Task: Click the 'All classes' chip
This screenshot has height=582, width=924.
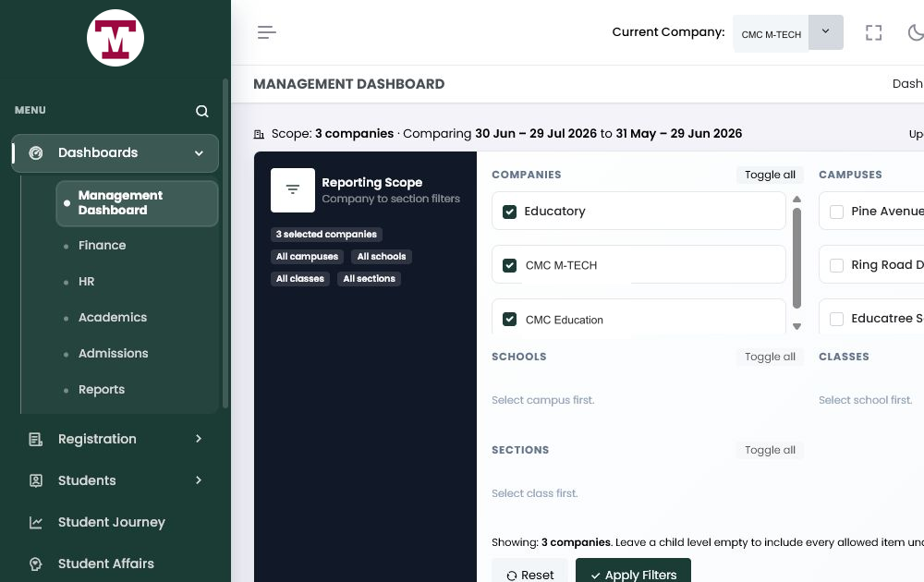Action: 300,279
